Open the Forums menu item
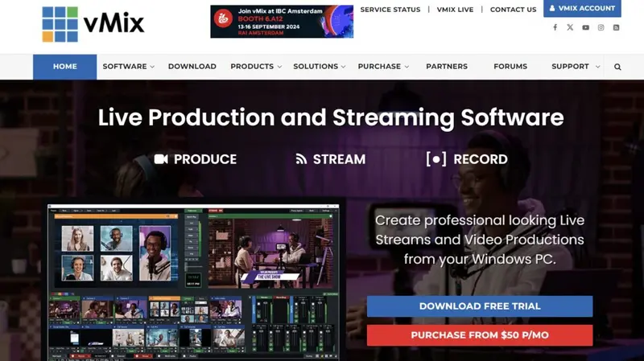This screenshot has height=361, width=644. pyautogui.click(x=510, y=67)
